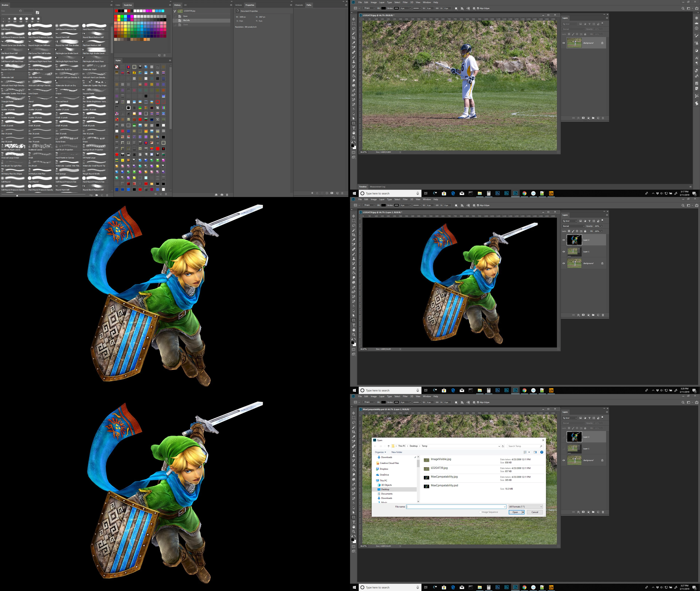
Task: Set history brush source to Open state
Action: click(175, 16)
